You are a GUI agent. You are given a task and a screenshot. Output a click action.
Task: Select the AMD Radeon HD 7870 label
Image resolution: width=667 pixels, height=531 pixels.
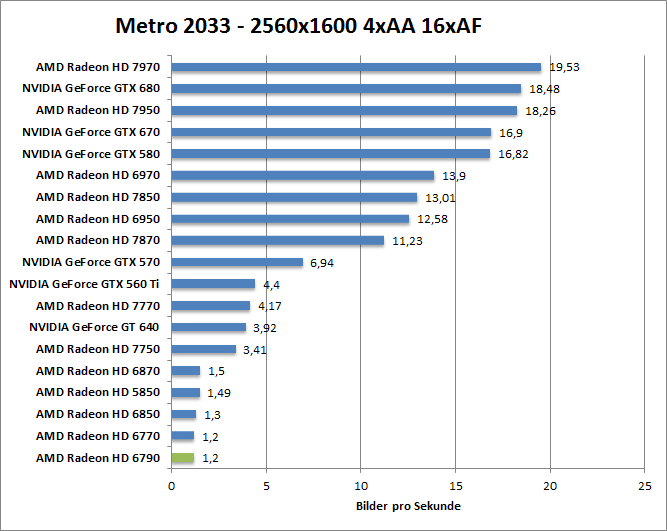[98, 240]
